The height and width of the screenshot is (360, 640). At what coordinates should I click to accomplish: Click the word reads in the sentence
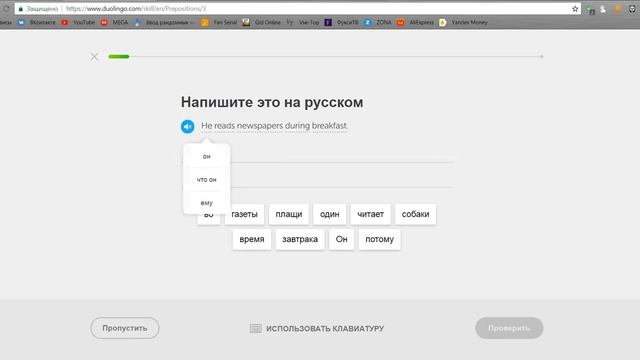(225, 126)
